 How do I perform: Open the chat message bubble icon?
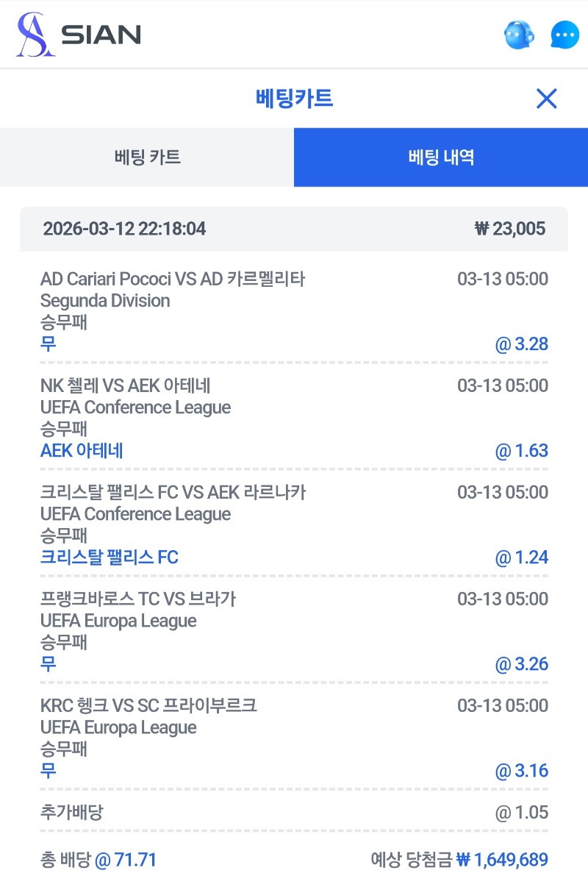pos(564,35)
